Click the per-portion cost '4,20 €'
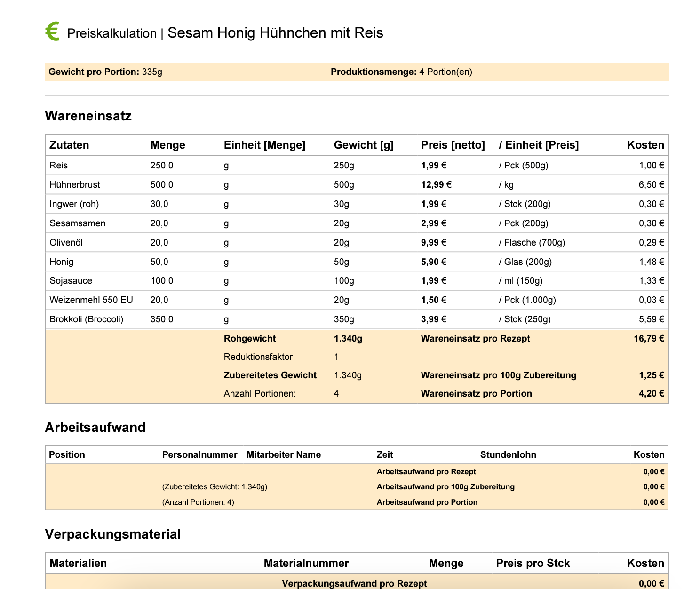Viewport: 700px width, 589px height. pyautogui.click(x=652, y=394)
